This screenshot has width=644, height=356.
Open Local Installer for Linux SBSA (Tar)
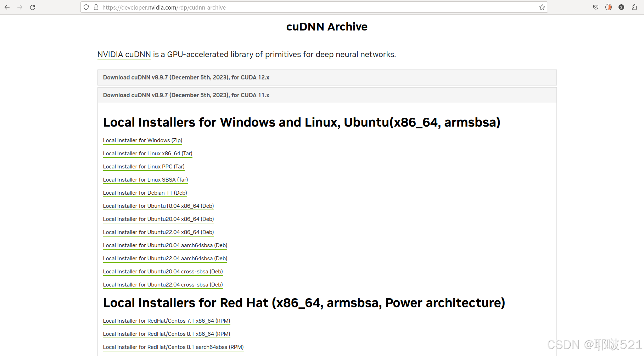(145, 179)
